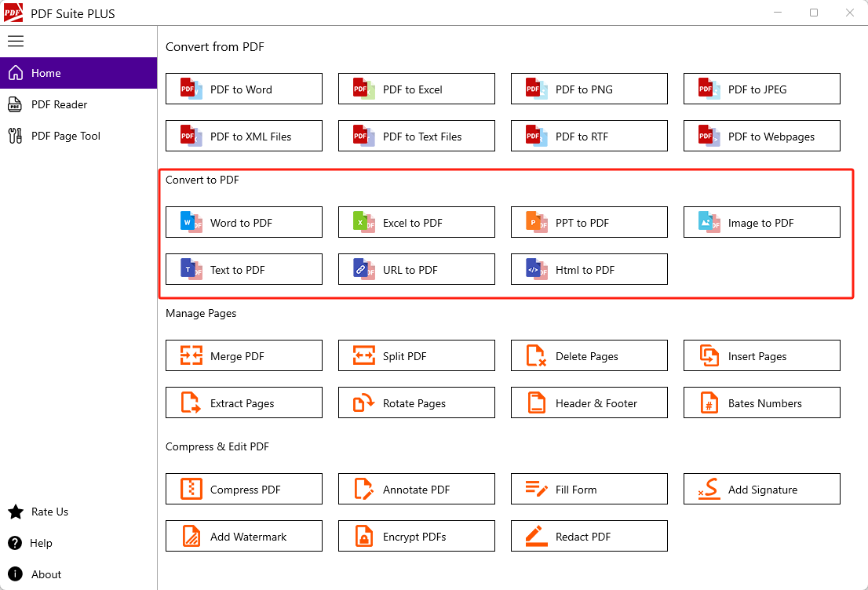Start the Redact PDF tool

(x=589, y=537)
